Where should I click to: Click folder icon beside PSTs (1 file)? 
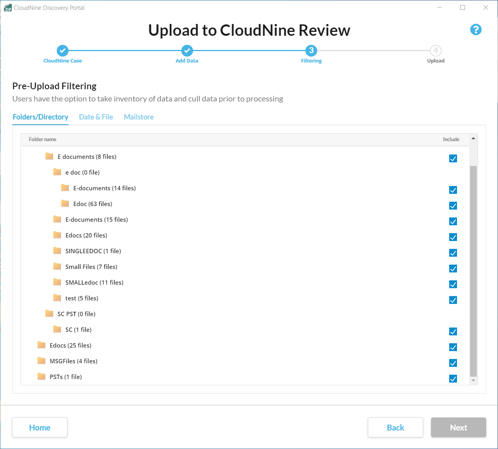41,376
